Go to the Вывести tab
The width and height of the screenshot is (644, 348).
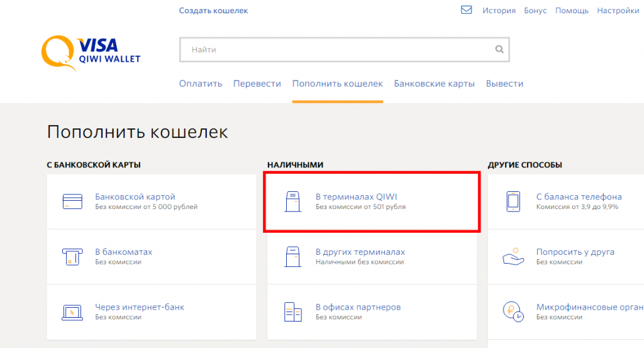(504, 84)
